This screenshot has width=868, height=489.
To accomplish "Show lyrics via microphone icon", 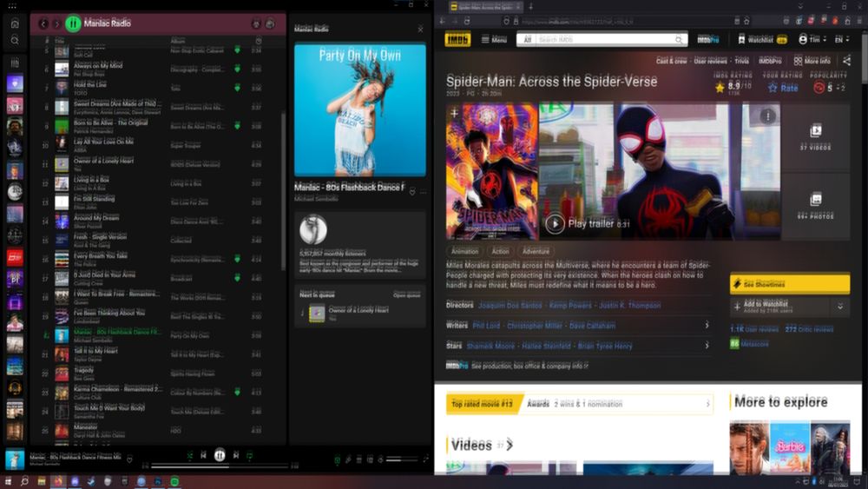I will click(348, 459).
